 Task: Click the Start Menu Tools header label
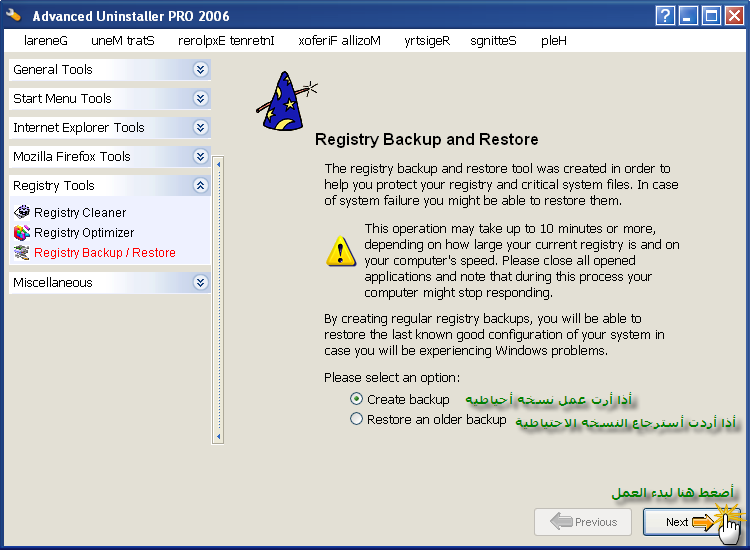(x=62, y=99)
